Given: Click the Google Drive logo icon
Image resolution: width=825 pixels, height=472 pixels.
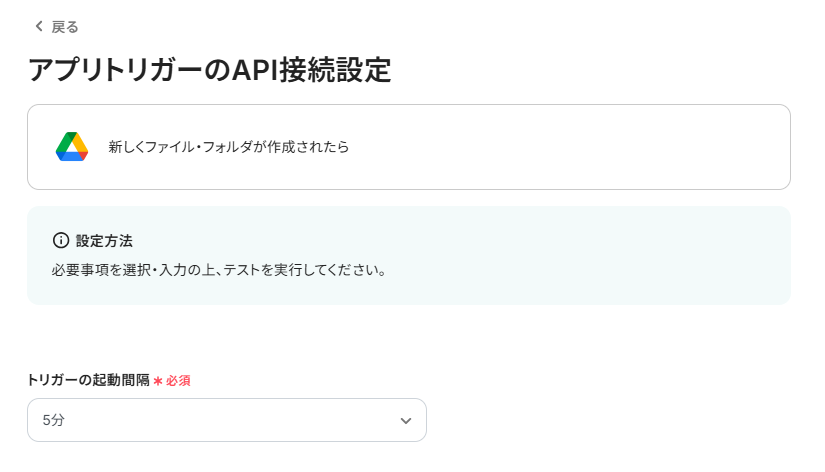Looking at the screenshot, I should [72, 147].
